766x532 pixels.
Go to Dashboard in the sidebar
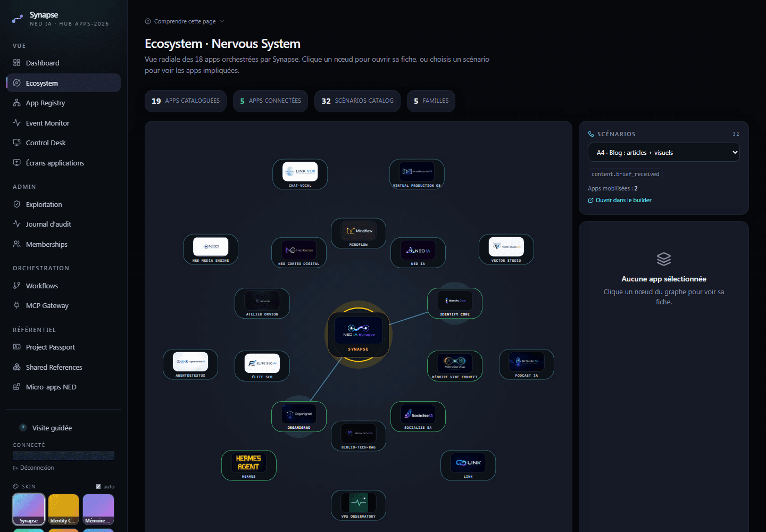coord(64,63)
